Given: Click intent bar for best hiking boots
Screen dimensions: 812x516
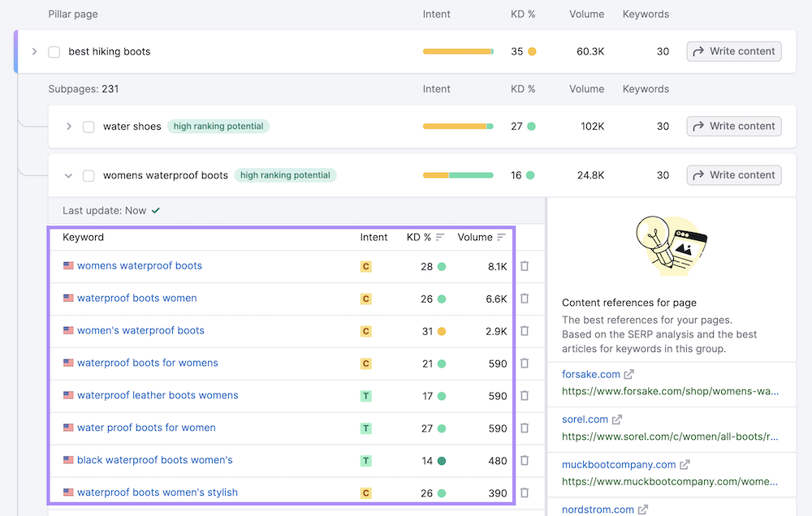Looking at the screenshot, I should [x=458, y=51].
